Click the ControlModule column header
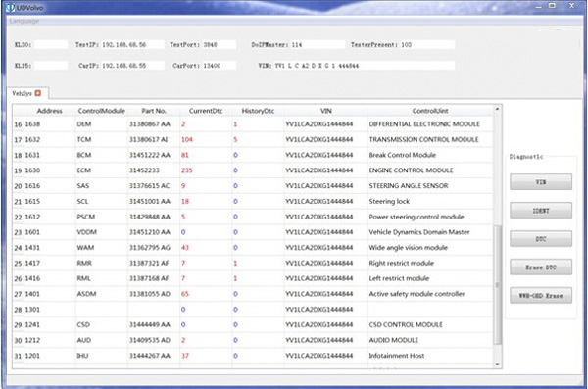588x389 pixels. tap(101, 111)
